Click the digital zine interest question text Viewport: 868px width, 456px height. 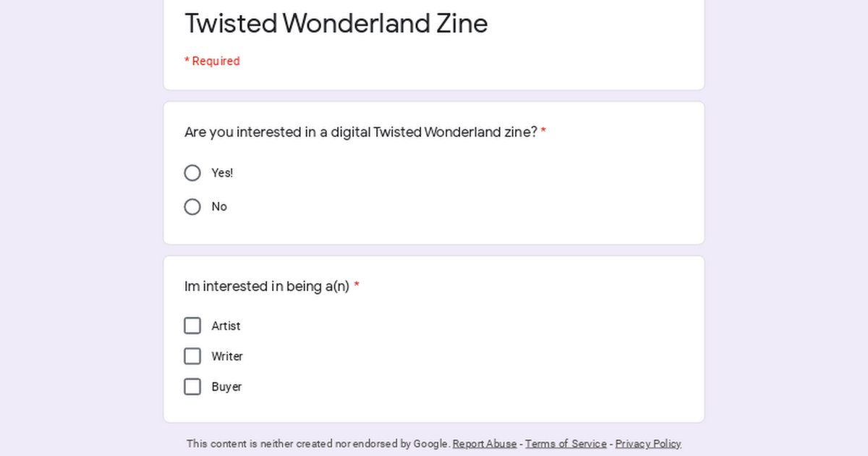[x=361, y=132]
